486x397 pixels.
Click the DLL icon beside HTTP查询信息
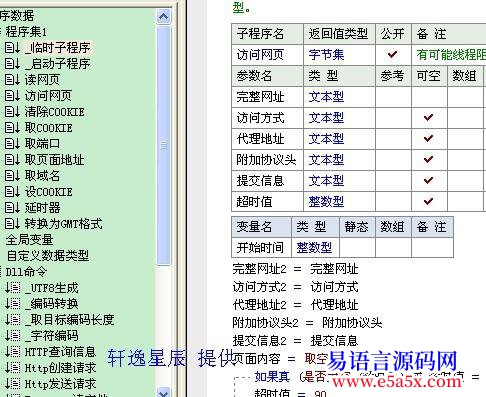[x=12, y=352]
